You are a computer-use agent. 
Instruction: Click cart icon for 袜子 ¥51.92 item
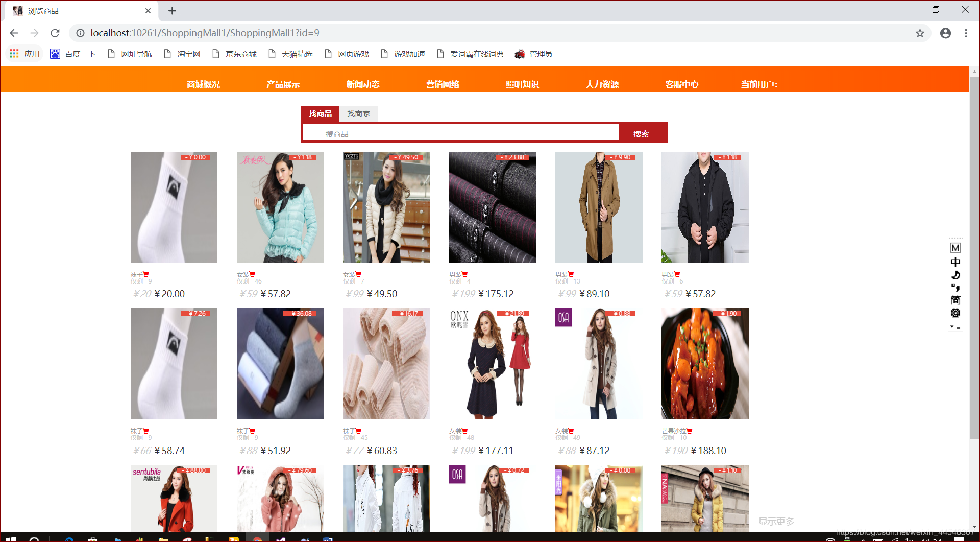tap(252, 431)
